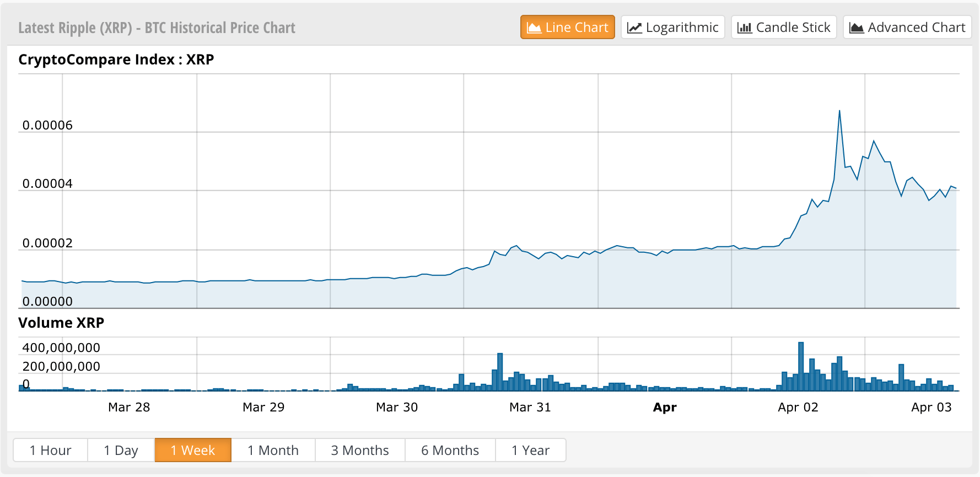
Task: Click the Mar 31 date axis label
Action: [530, 407]
